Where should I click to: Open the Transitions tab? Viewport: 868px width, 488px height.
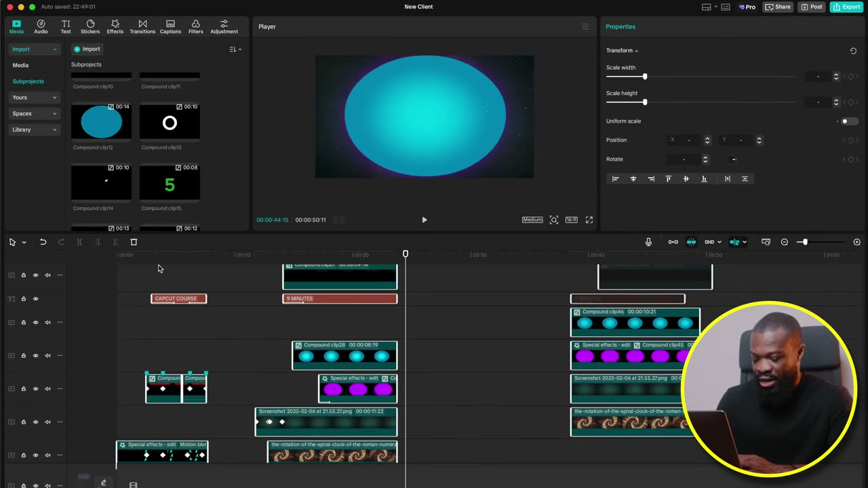click(142, 26)
